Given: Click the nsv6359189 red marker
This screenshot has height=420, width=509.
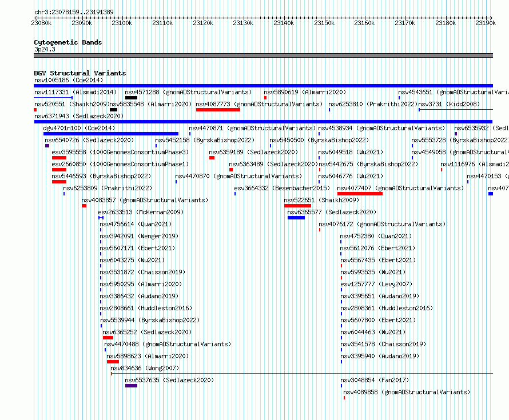Looking at the screenshot, I should pos(212,158).
